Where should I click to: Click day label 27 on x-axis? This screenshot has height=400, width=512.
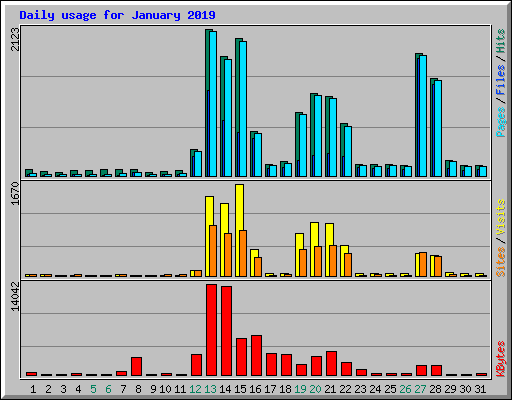click(420, 389)
